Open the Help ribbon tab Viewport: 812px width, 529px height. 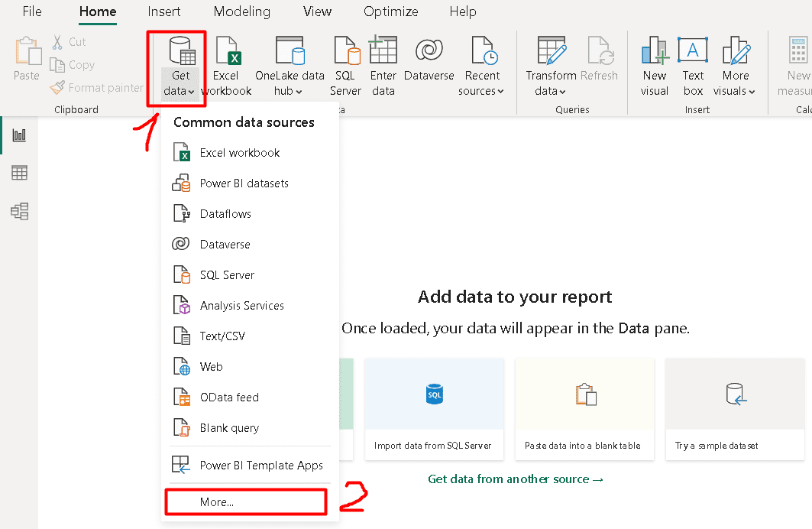point(463,11)
